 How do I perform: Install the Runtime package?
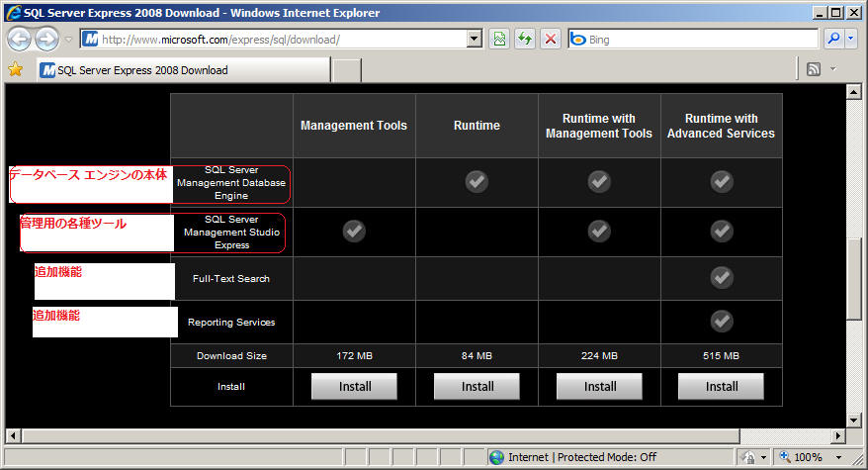477,386
